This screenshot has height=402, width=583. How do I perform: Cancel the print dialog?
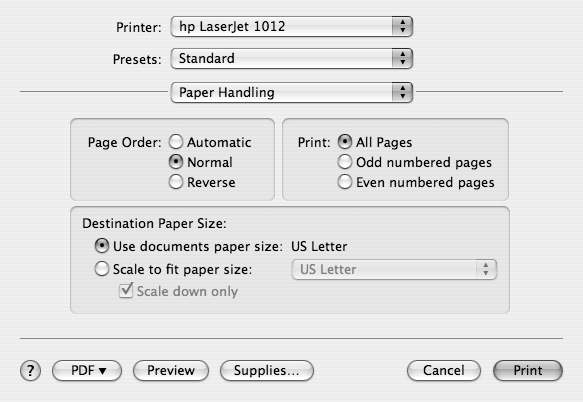(444, 370)
